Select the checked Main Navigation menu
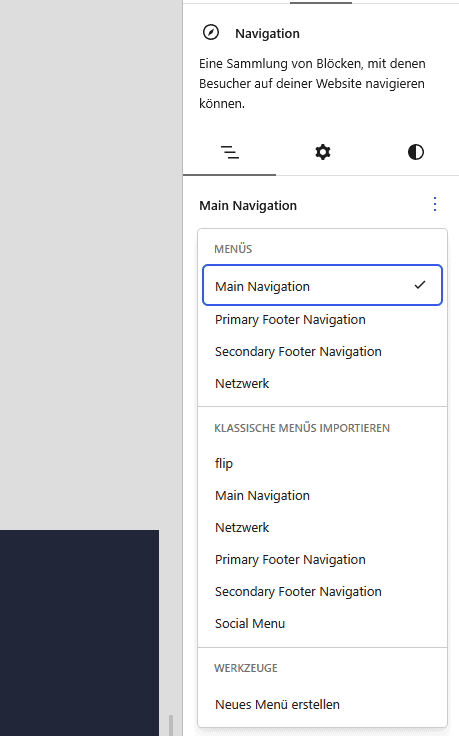This screenshot has height=736, width=459. 322,285
